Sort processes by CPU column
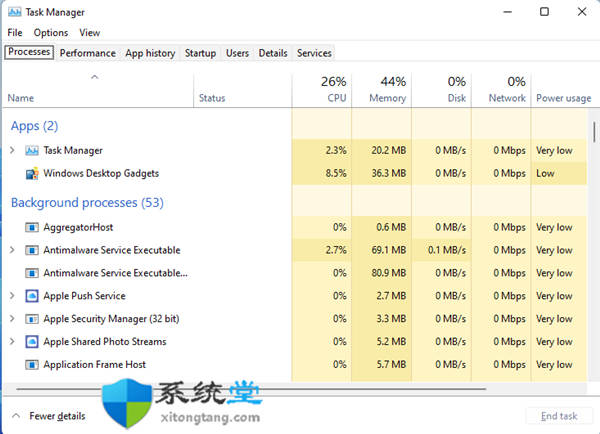Screen dimensions: 600x434 point(322,90)
